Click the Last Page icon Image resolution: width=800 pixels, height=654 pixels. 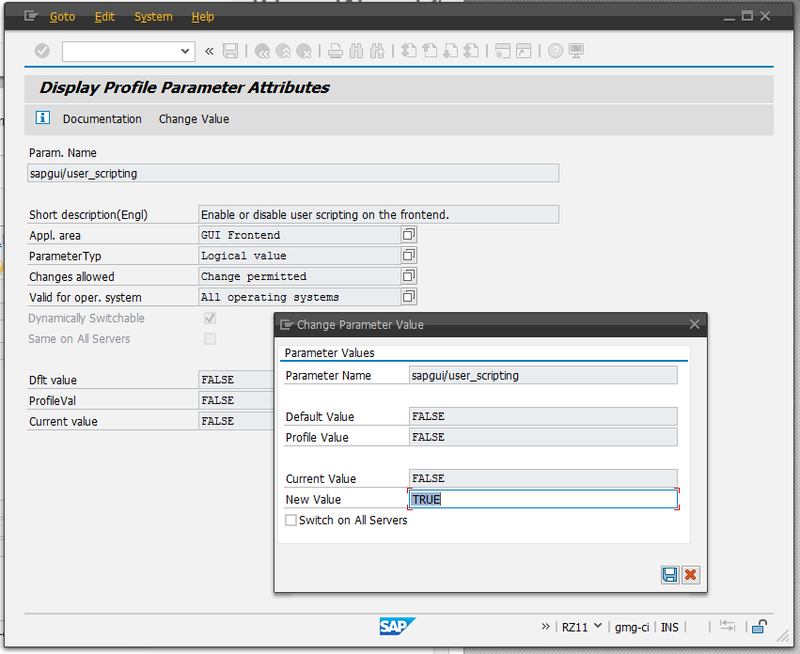[x=471, y=51]
